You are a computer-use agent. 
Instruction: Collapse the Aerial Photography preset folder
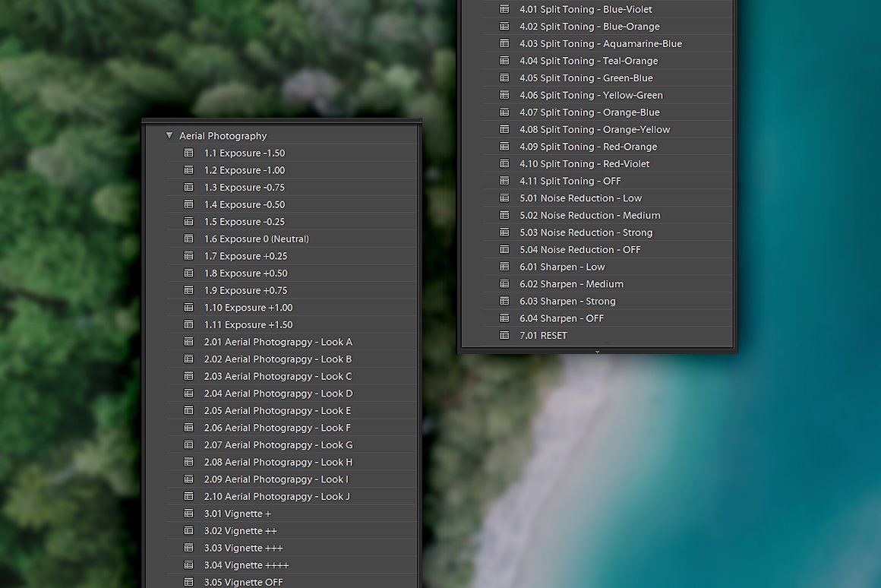click(169, 136)
